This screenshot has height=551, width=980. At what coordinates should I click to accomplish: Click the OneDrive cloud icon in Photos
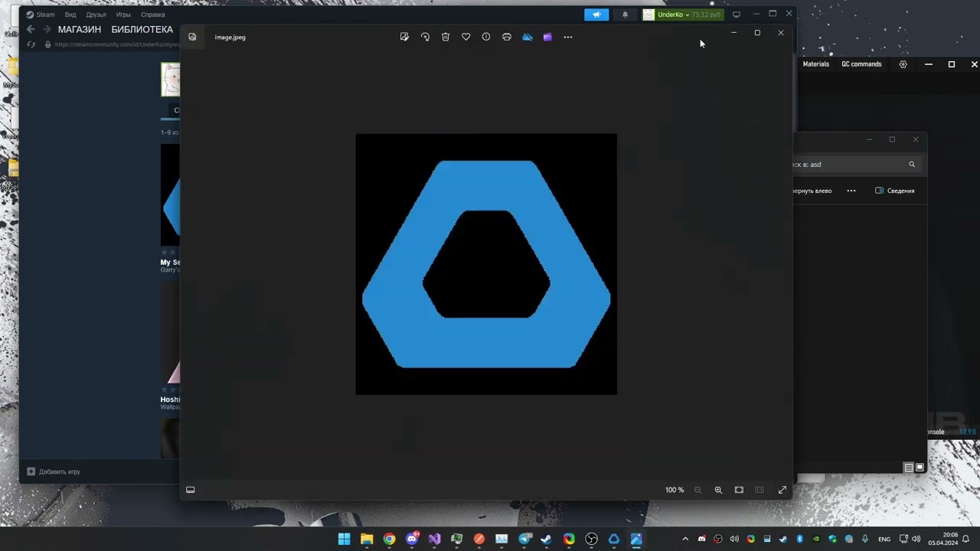pyautogui.click(x=528, y=37)
